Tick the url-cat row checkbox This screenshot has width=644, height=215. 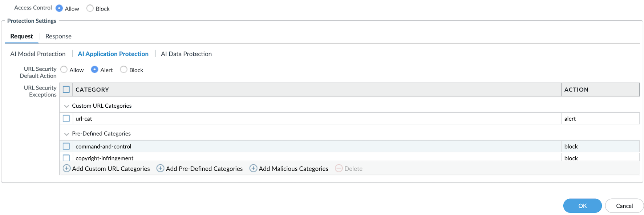(x=66, y=119)
